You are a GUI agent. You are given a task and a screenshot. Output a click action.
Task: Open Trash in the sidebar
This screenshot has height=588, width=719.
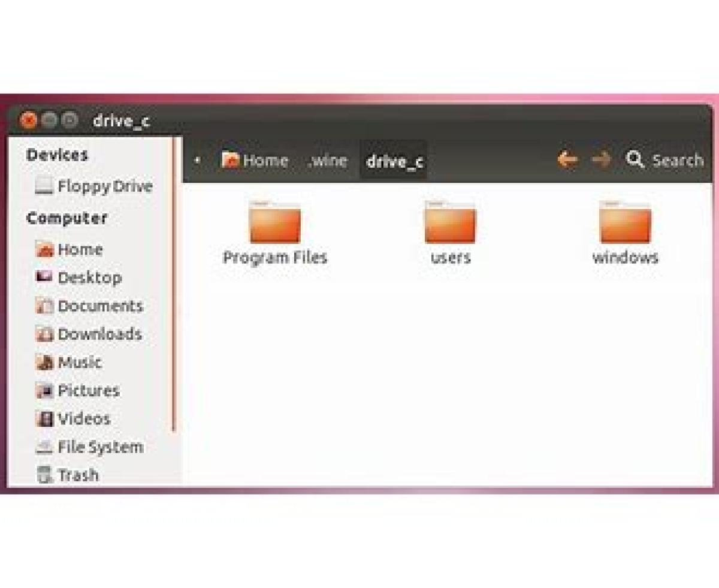point(67,475)
